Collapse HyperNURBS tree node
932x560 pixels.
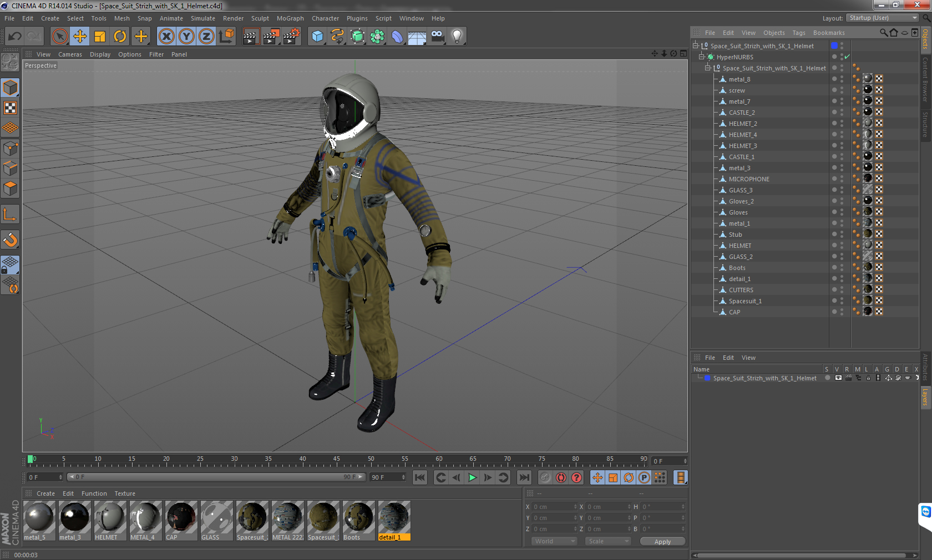pos(702,57)
